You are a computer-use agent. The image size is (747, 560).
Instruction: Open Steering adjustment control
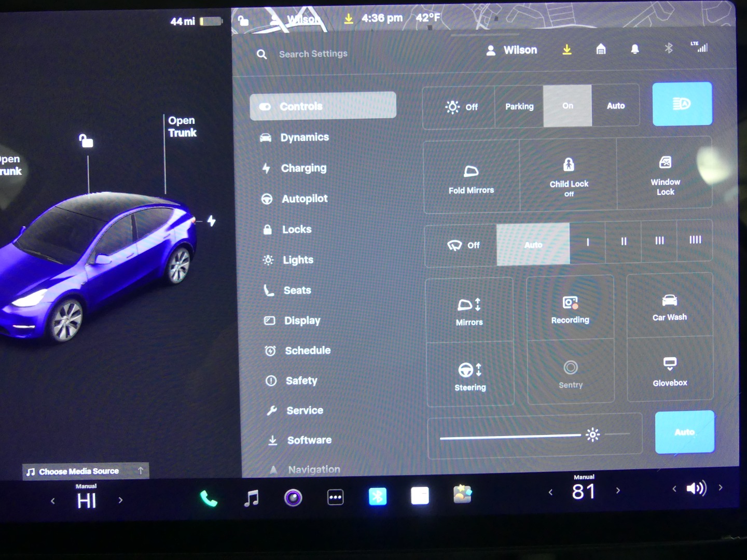coord(470,375)
